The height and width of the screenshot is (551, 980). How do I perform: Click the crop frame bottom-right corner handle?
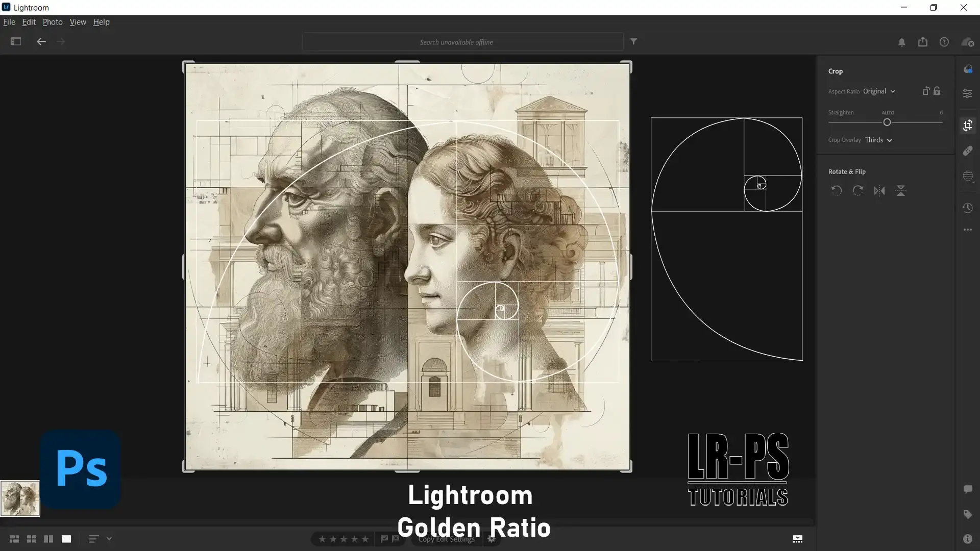click(627, 467)
